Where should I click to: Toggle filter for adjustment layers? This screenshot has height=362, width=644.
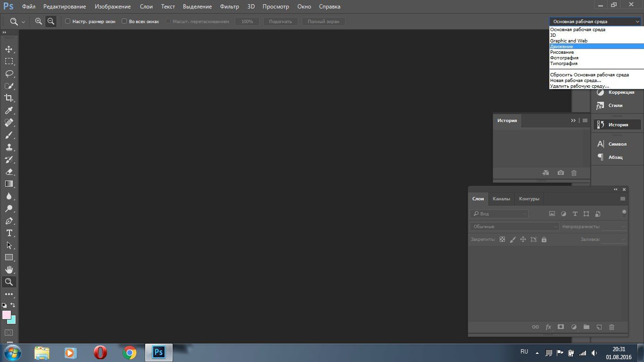point(563,214)
